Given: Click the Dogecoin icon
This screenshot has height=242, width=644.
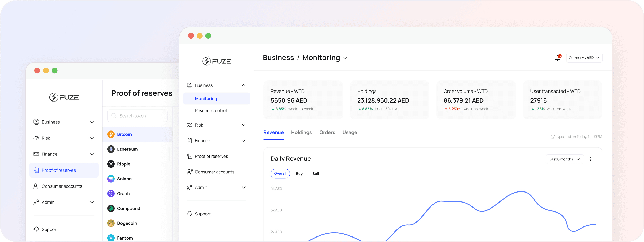Looking at the screenshot, I should [x=111, y=223].
